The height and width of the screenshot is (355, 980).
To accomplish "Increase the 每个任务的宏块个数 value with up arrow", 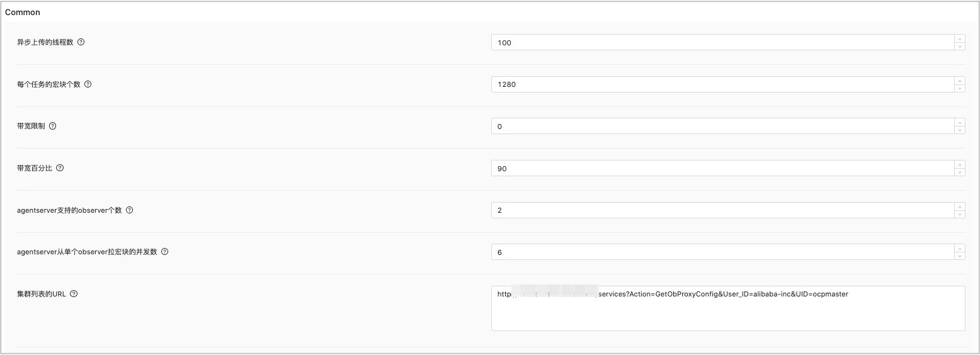I will pyautogui.click(x=959, y=81).
